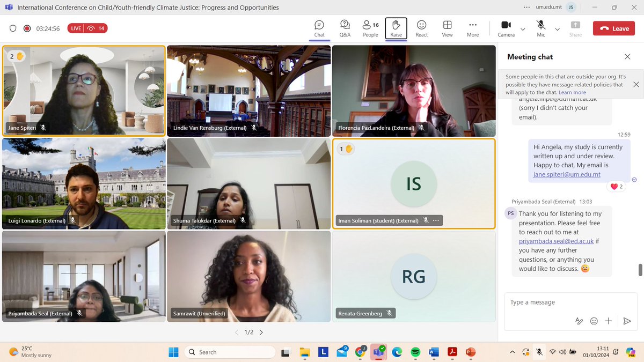Click the Share screen button
Viewport: 644px width, 362px height.
[575, 28]
